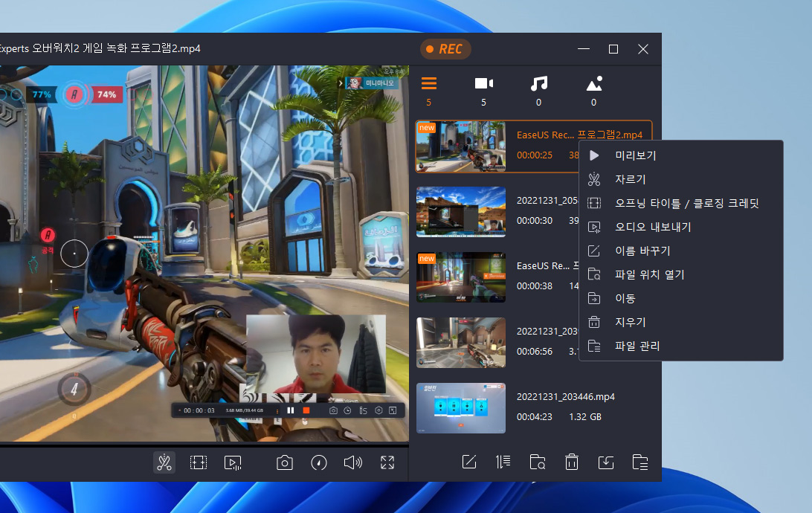Choose 이동 from the context menu
Image resolution: width=812 pixels, height=513 pixels.
pyautogui.click(x=680, y=298)
